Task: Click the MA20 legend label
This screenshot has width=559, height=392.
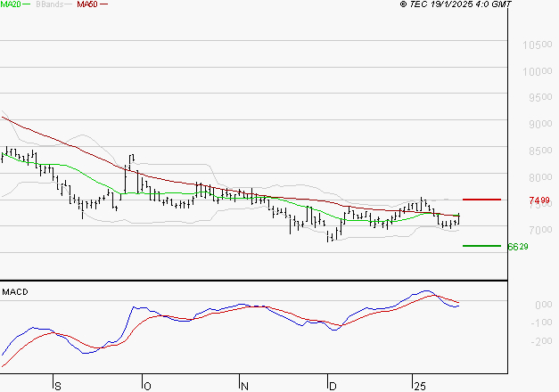Action: [10, 4]
